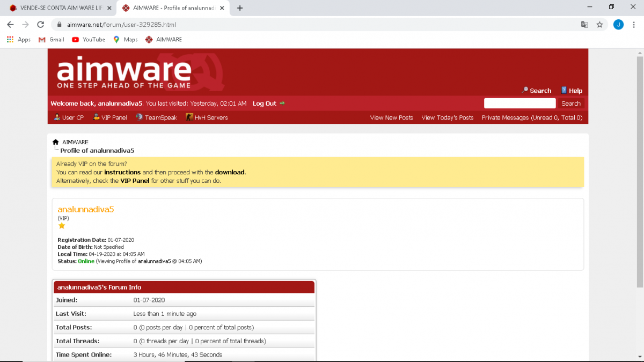View Today's Posts
Image resolution: width=644 pixels, height=362 pixels.
click(448, 117)
